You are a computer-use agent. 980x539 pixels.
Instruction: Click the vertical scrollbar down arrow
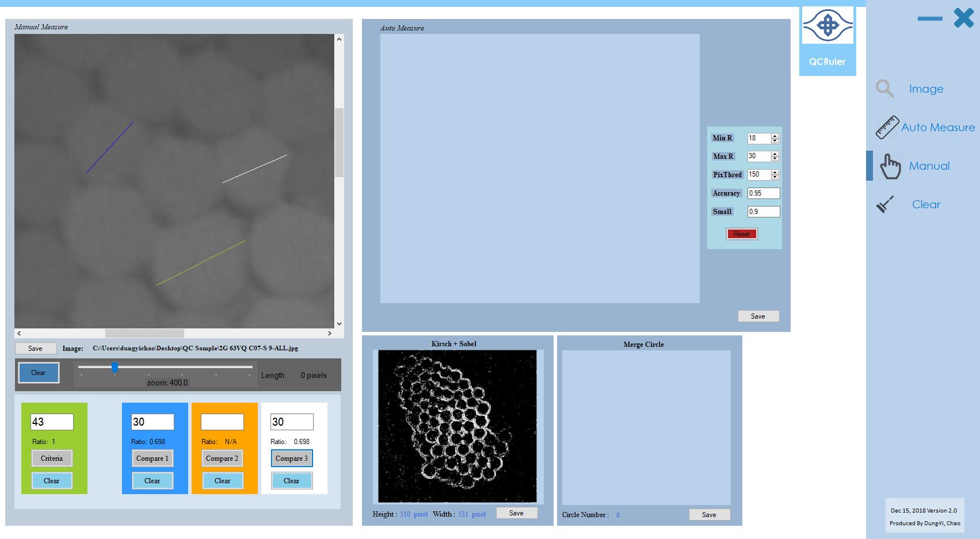click(x=339, y=324)
